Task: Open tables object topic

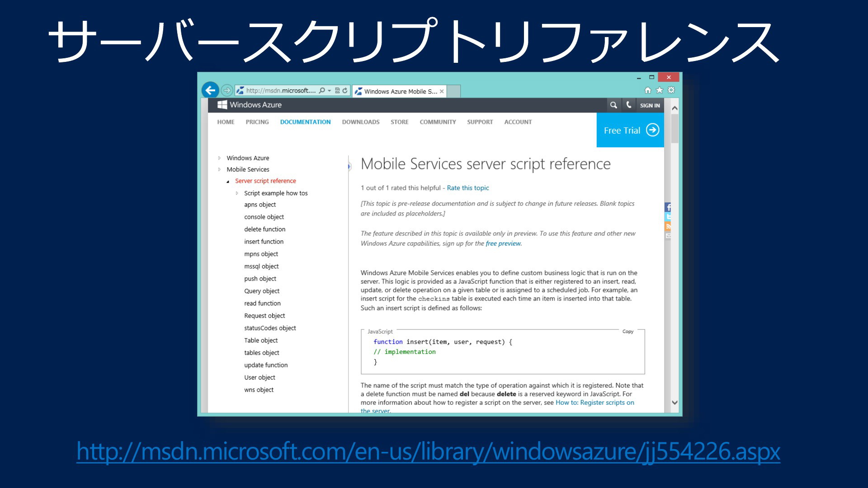Action: coord(262,353)
